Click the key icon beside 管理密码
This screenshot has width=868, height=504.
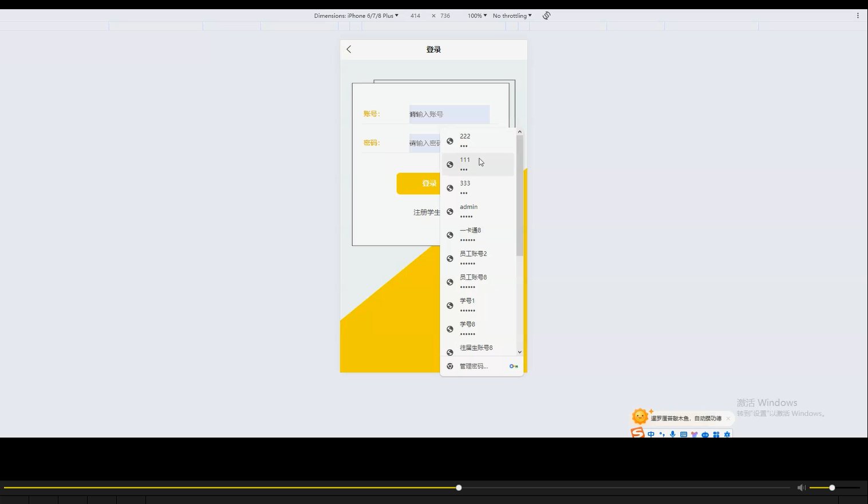(x=514, y=366)
